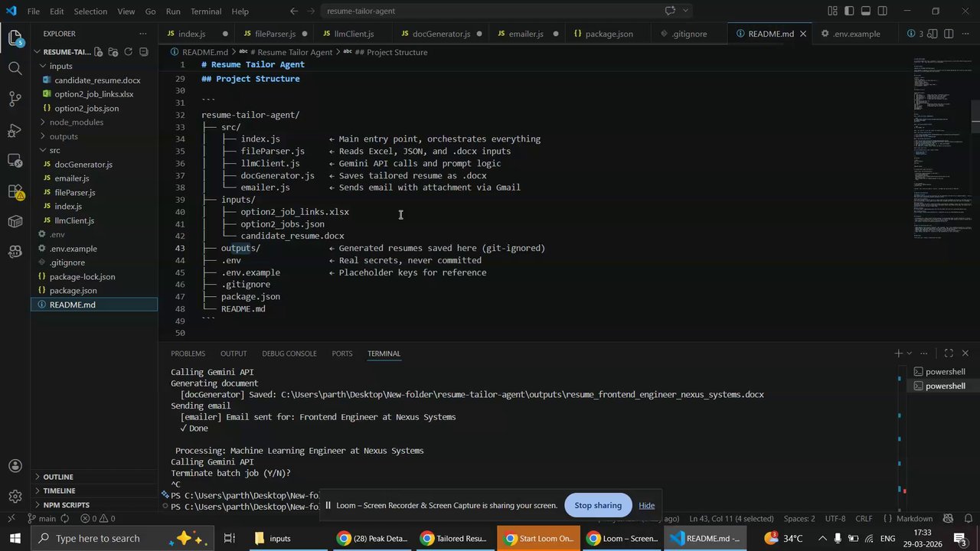Go back using the navigation arrow
Viewport: 980px width, 551px height.
tap(294, 11)
